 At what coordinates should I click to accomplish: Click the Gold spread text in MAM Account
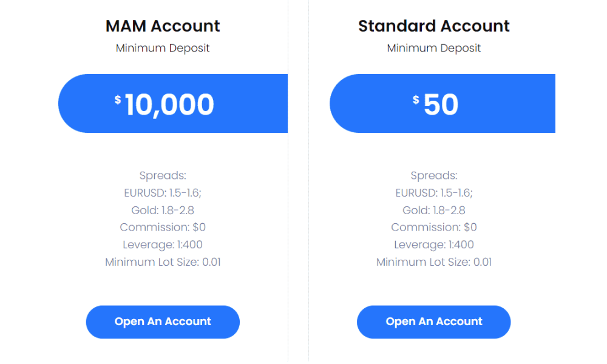click(163, 211)
